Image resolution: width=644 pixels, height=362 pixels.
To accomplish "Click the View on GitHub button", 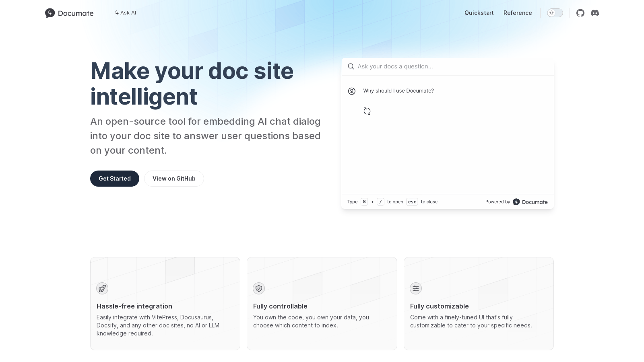I will (174, 179).
